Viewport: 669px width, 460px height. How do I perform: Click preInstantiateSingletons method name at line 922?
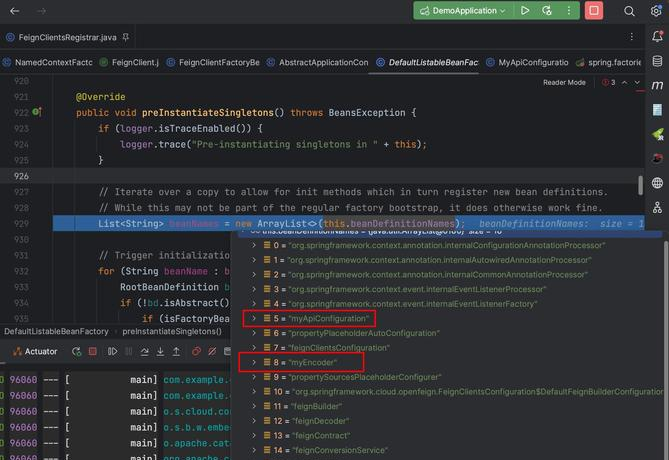click(x=208, y=113)
